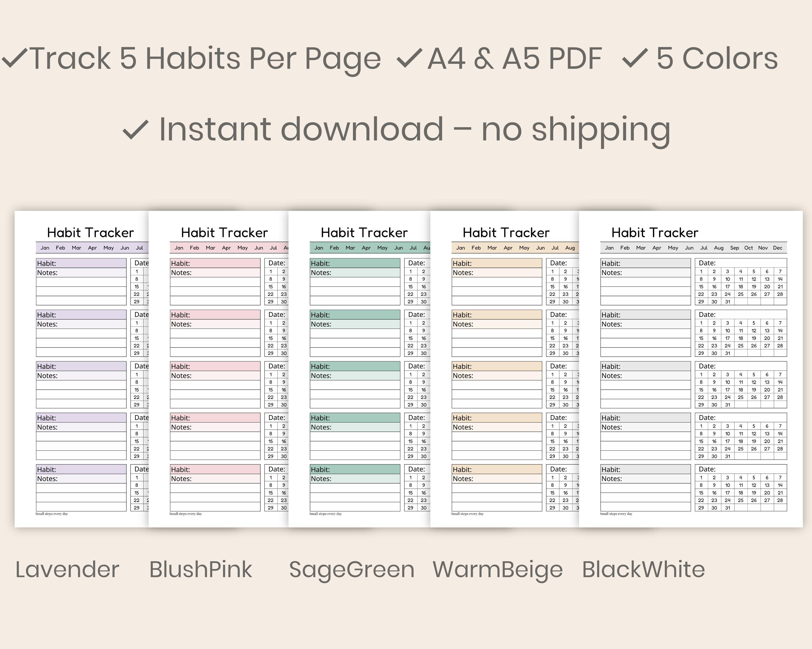Click the 'A4 & A5 PDF' text
Viewport: 812px width, 649px height.
515,59
